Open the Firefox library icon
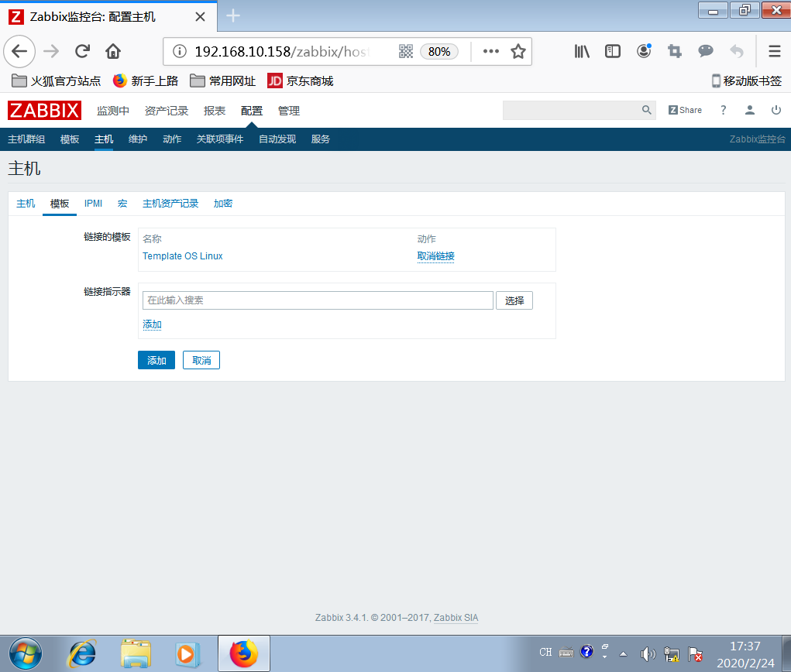Image resolution: width=791 pixels, height=672 pixels. click(582, 51)
